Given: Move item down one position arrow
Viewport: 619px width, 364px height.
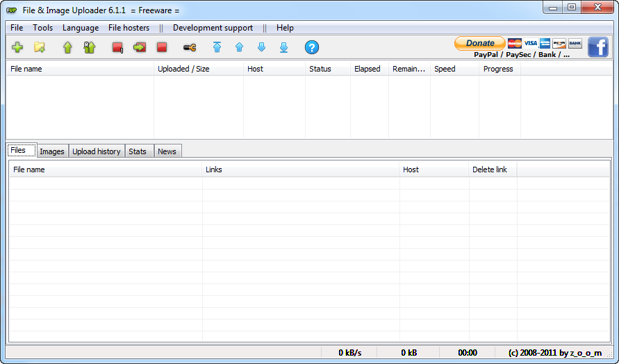Looking at the screenshot, I should point(261,47).
